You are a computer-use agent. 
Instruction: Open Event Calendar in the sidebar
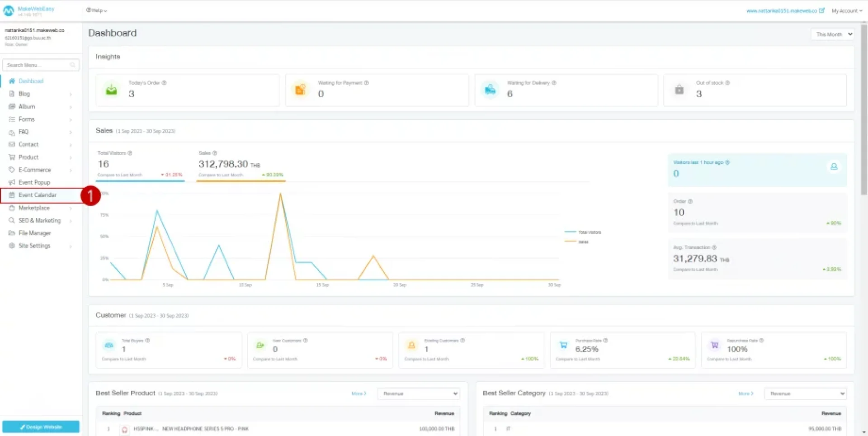tap(38, 195)
